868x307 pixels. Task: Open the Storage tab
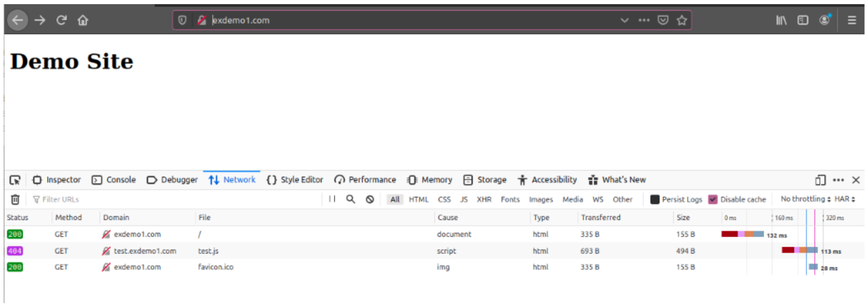[485, 180]
